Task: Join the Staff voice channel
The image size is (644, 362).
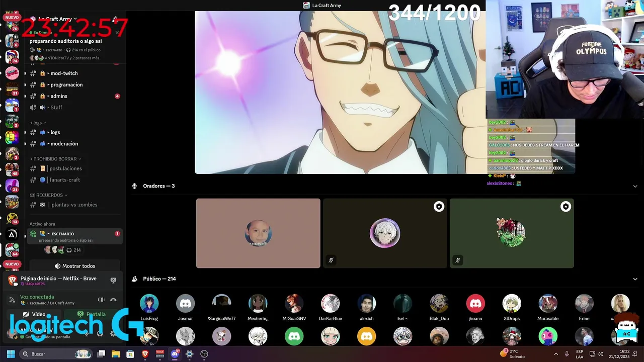Action: tap(74, 108)
